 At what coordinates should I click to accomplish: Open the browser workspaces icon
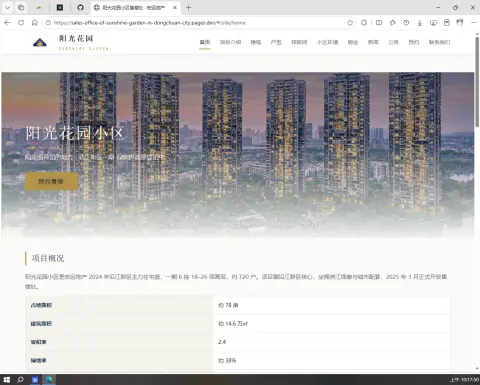pos(21,7)
